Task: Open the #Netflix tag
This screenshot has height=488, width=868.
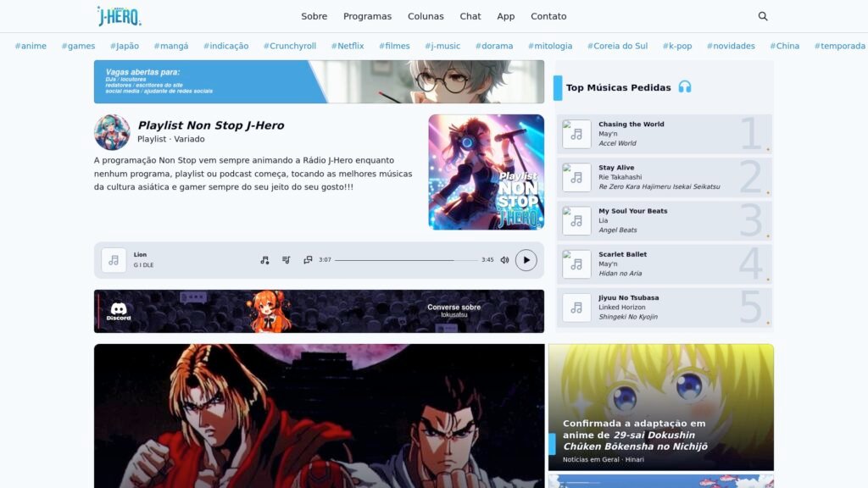Action: click(348, 46)
